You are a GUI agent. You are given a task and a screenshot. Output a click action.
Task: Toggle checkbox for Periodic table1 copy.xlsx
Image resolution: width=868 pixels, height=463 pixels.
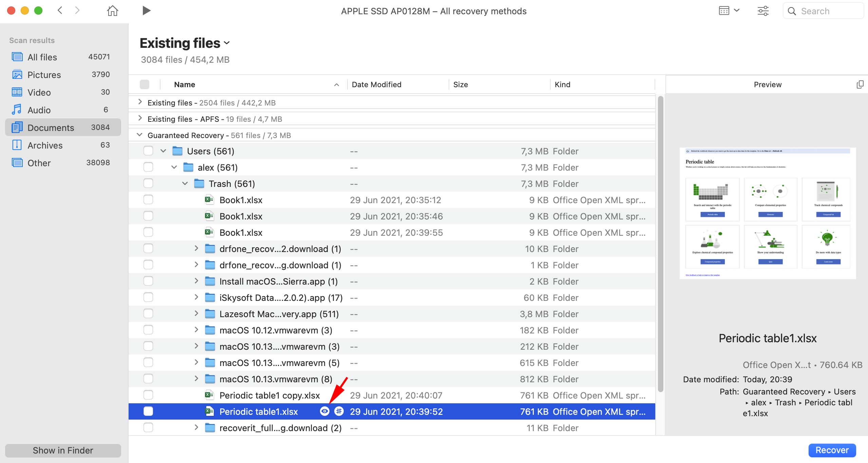tap(148, 395)
